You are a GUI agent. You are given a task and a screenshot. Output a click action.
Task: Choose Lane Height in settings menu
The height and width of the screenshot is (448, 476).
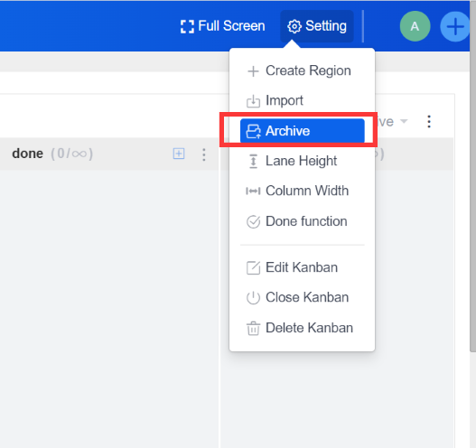point(302,161)
